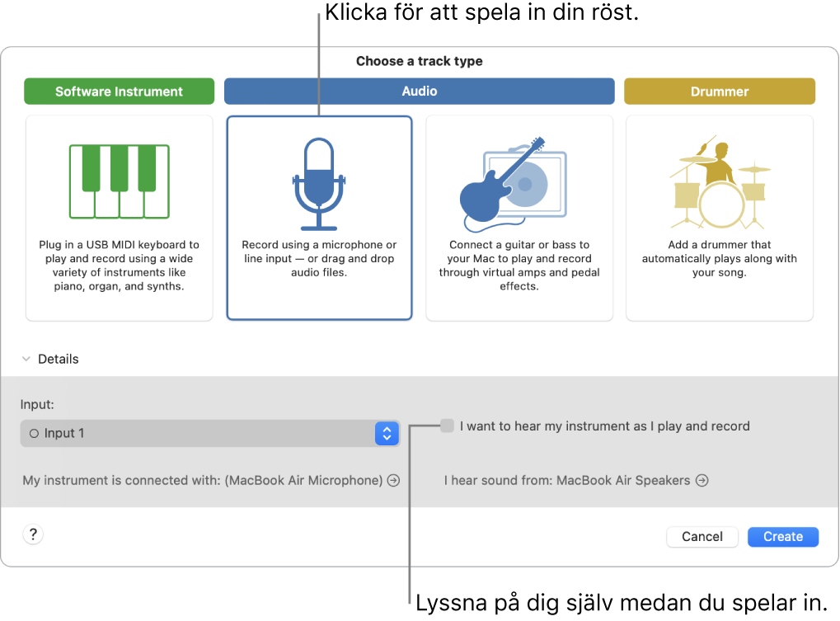Click 'My instrument is connected with' text
This screenshot has height=621, width=840.
point(203,480)
